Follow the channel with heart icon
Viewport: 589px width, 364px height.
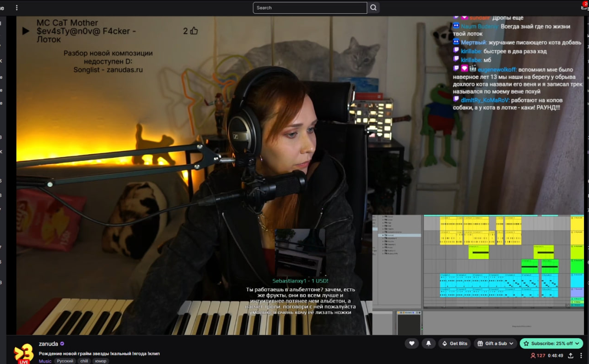(x=411, y=343)
